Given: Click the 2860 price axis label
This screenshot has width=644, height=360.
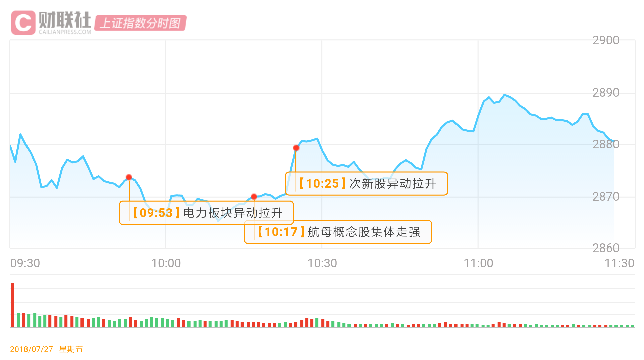Looking at the screenshot, I should (606, 248).
